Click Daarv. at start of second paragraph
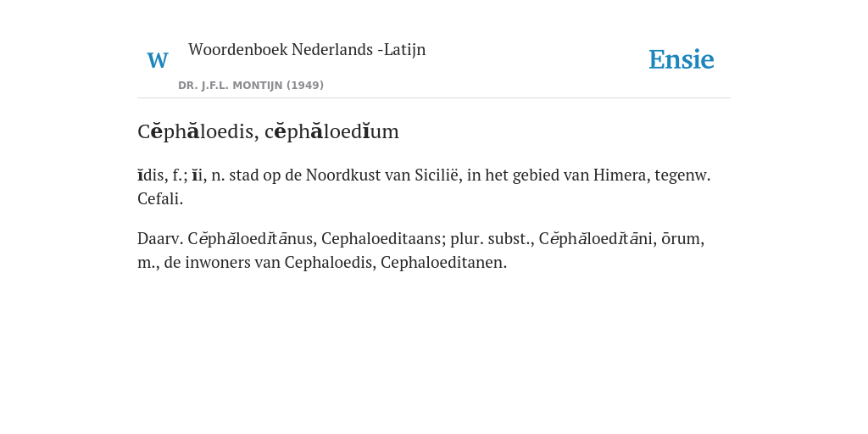868x434 pixels. pos(160,238)
